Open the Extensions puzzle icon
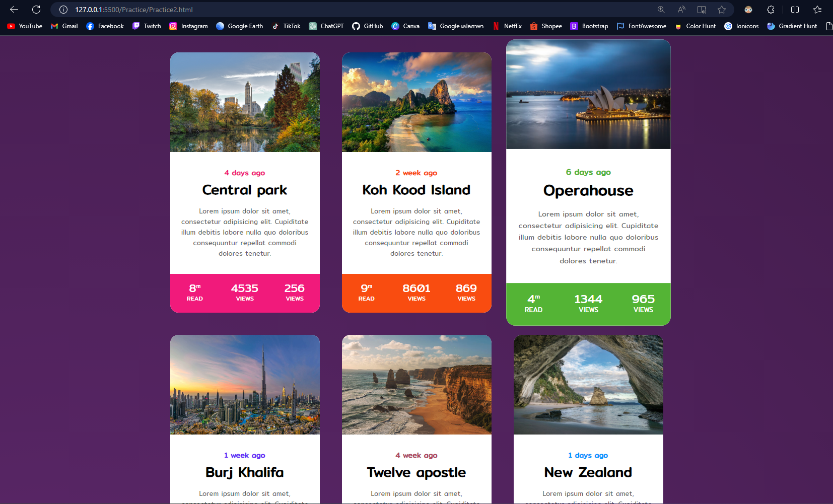833x504 pixels. click(771, 10)
